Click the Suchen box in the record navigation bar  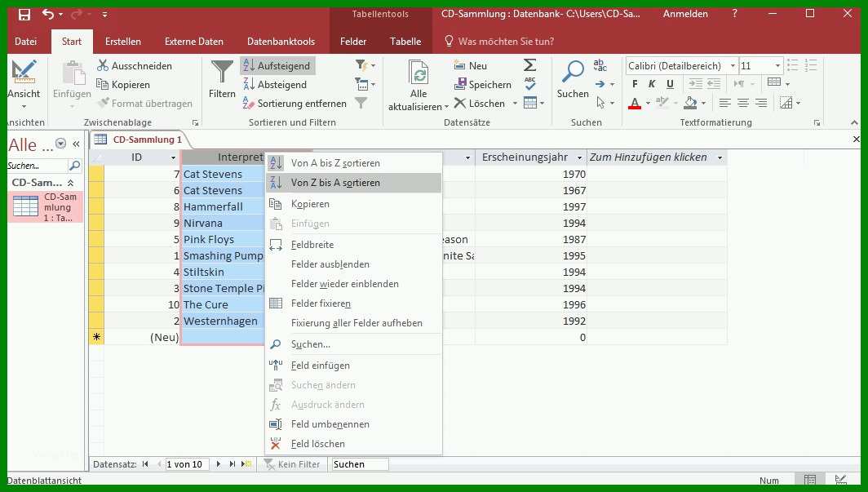pyautogui.click(x=360, y=464)
